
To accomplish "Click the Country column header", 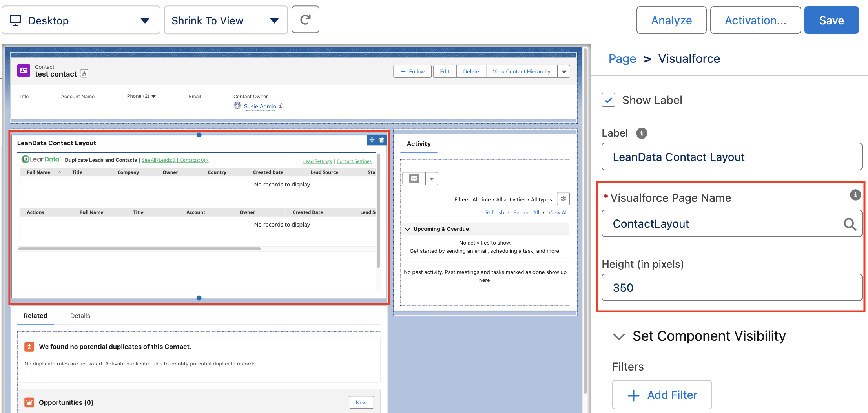I will tap(217, 172).
